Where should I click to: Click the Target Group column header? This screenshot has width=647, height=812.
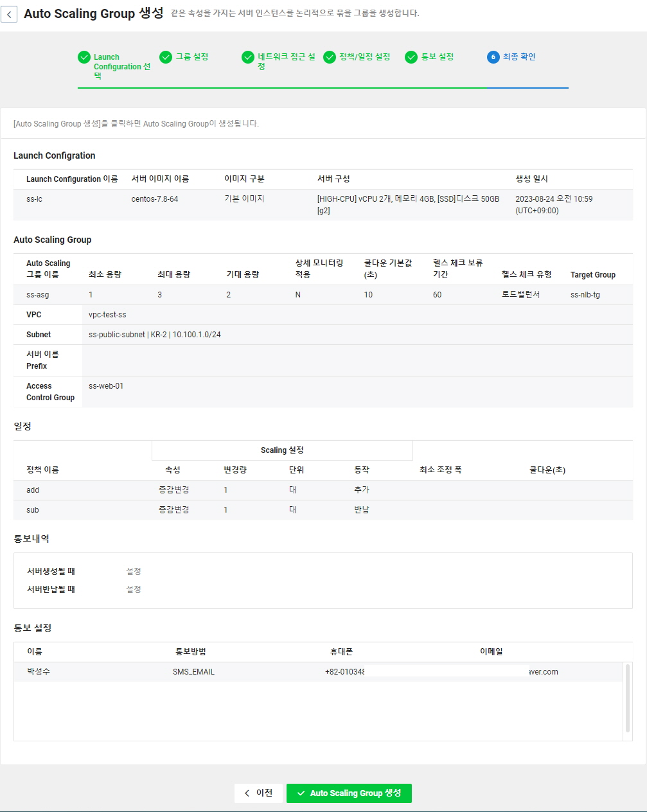pos(593,275)
